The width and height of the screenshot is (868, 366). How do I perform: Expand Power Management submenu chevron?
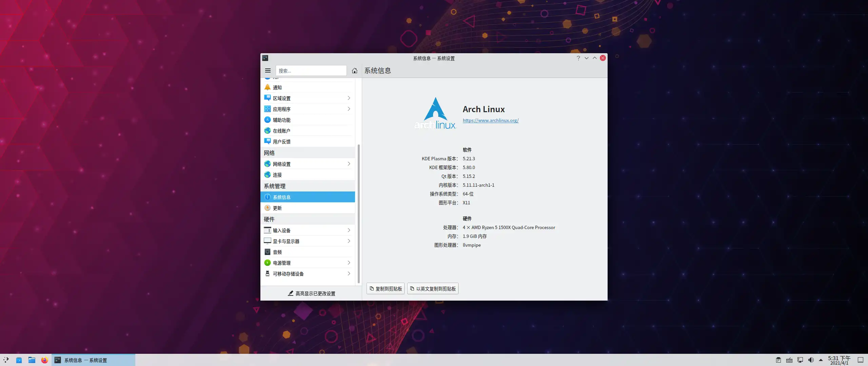click(x=349, y=263)
